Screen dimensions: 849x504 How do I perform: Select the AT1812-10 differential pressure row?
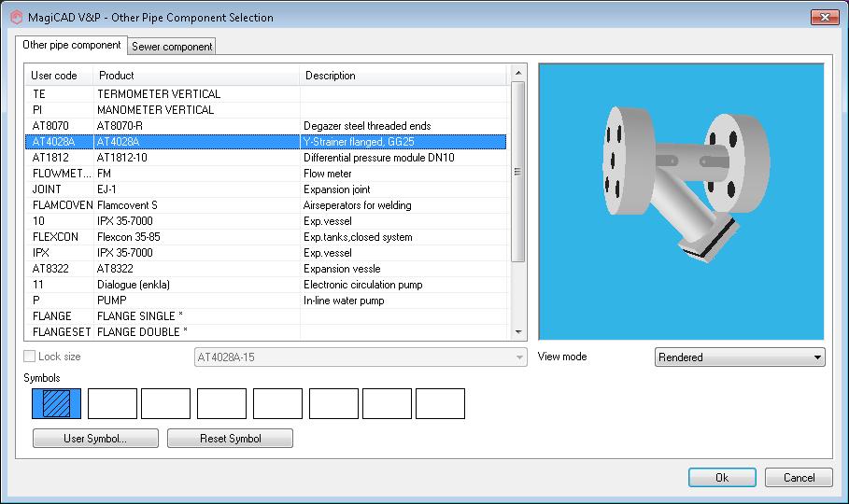(266, 158)
